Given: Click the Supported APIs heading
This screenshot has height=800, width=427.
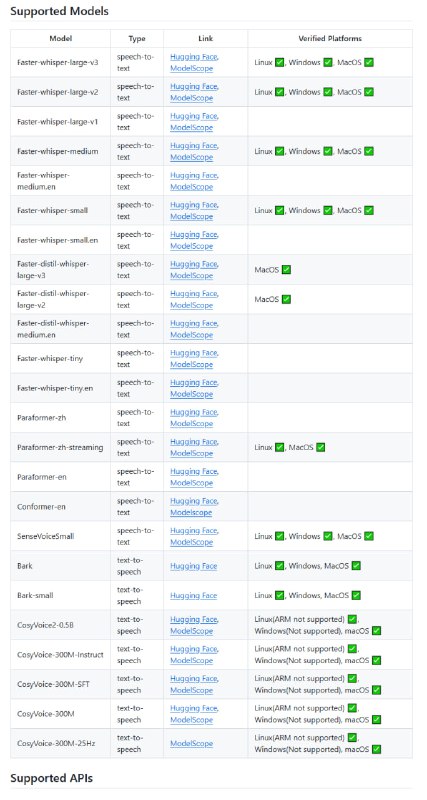Looking at the screenshot, I should [51, 779].
